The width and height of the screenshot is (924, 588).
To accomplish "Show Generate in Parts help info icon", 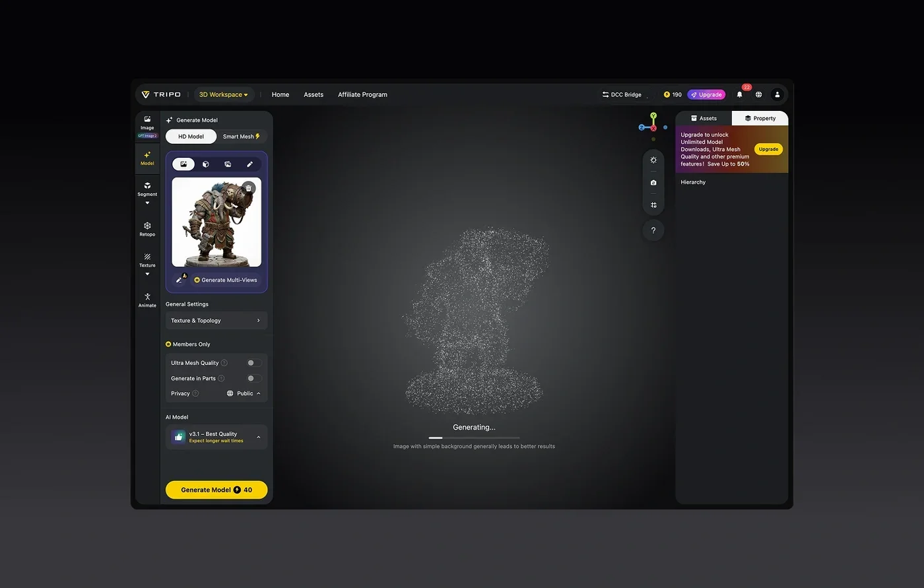I will 221,378.
